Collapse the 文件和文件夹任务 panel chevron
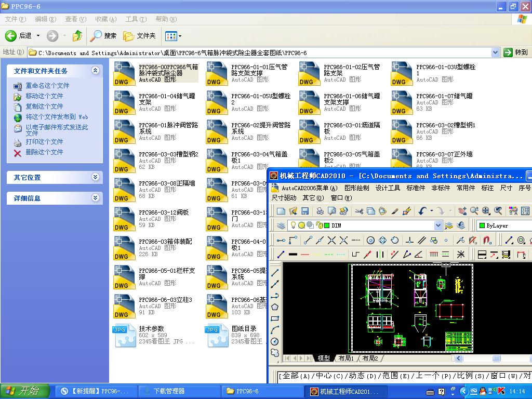The width and height of the screenshot is (532, 399). coord(95,71)
